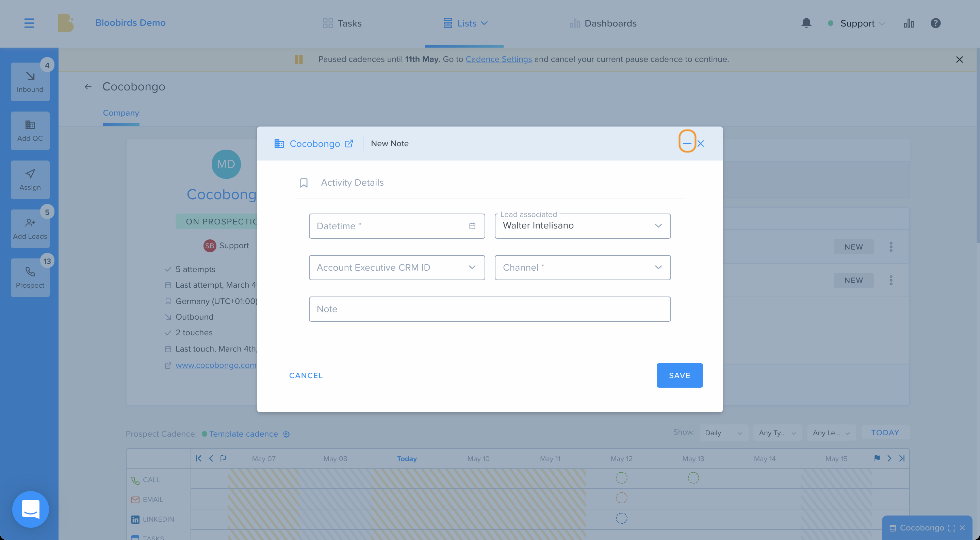The image size is (980, 540).
Task: Open the Template cadence settings gear
Action: tap(286, 434)
